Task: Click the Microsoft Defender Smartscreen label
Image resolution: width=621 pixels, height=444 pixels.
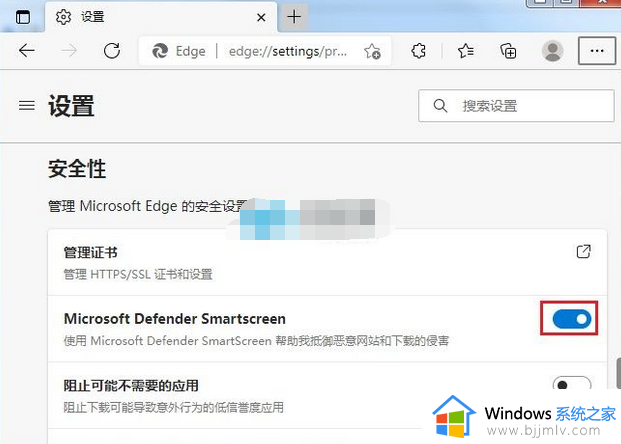Action: (x=175, y=319)
